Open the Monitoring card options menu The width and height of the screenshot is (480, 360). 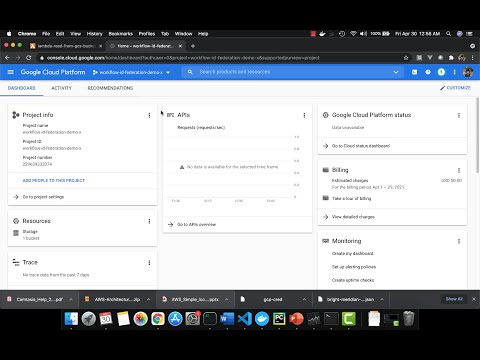click(459, 241)
